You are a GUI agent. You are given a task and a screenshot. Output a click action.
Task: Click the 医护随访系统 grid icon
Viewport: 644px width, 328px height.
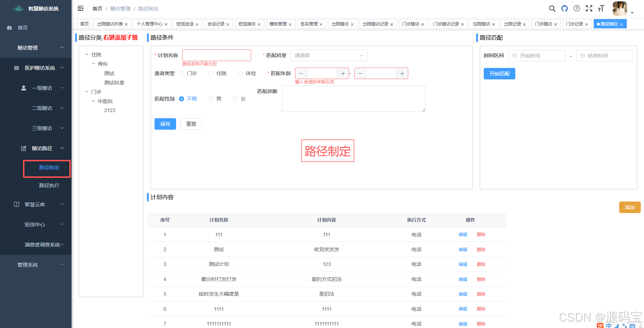click(17, 68)
